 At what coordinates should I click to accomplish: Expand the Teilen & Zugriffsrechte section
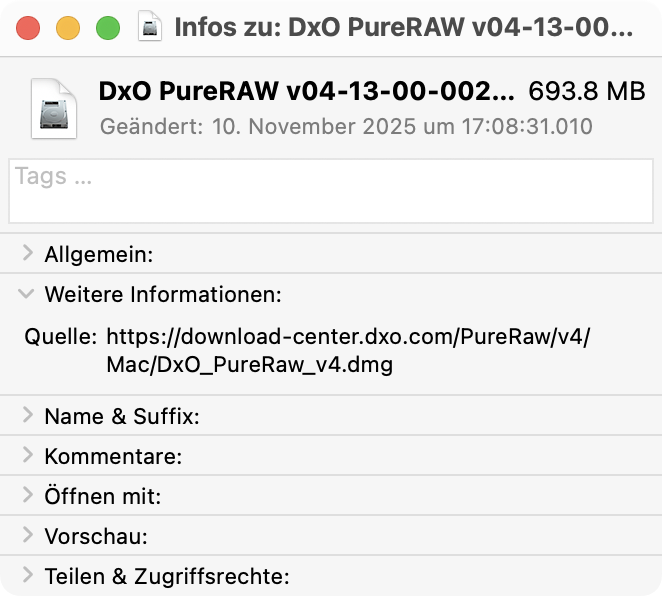click(27, 577)
